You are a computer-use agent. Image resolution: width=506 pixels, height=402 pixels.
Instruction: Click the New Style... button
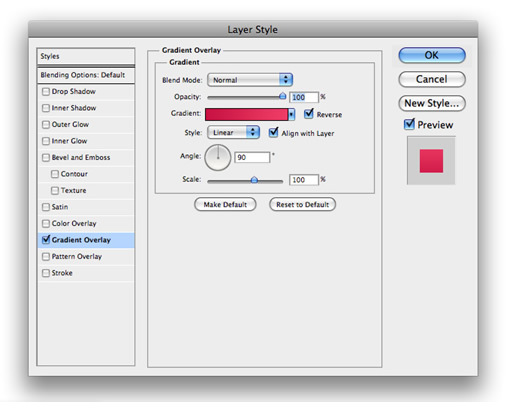pyautogui.click(x=432, y=103)
